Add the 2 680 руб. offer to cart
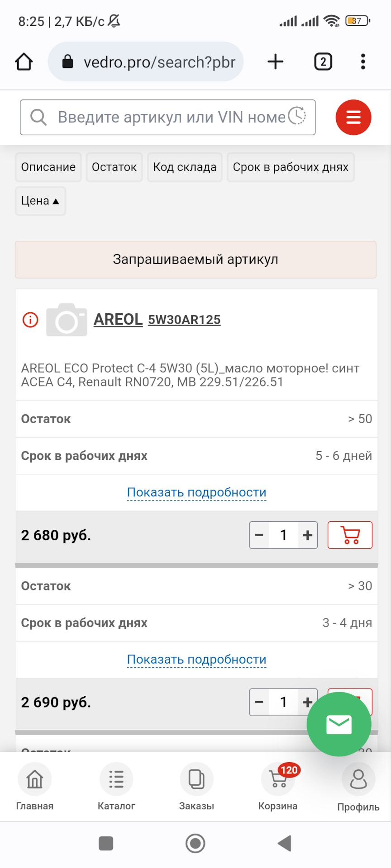 click(350, 535)
